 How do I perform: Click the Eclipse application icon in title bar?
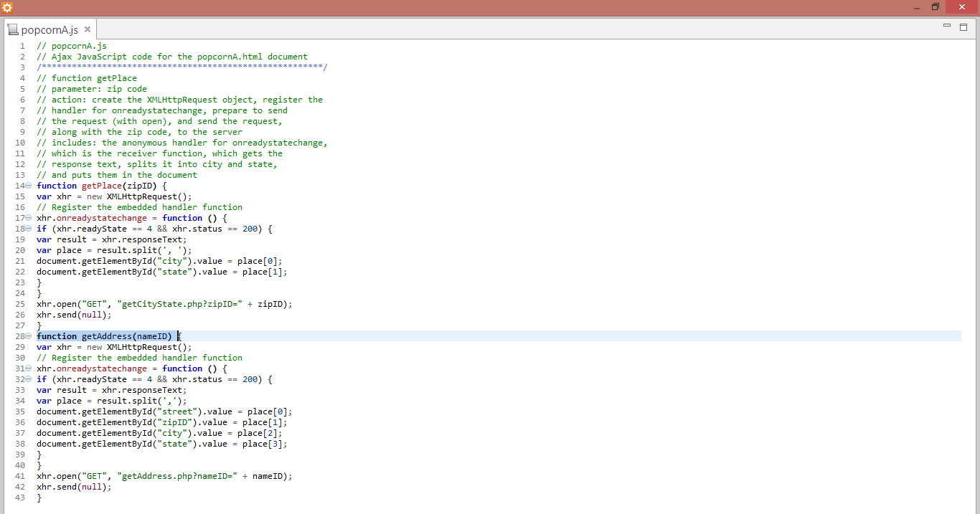tap(7, 7)
